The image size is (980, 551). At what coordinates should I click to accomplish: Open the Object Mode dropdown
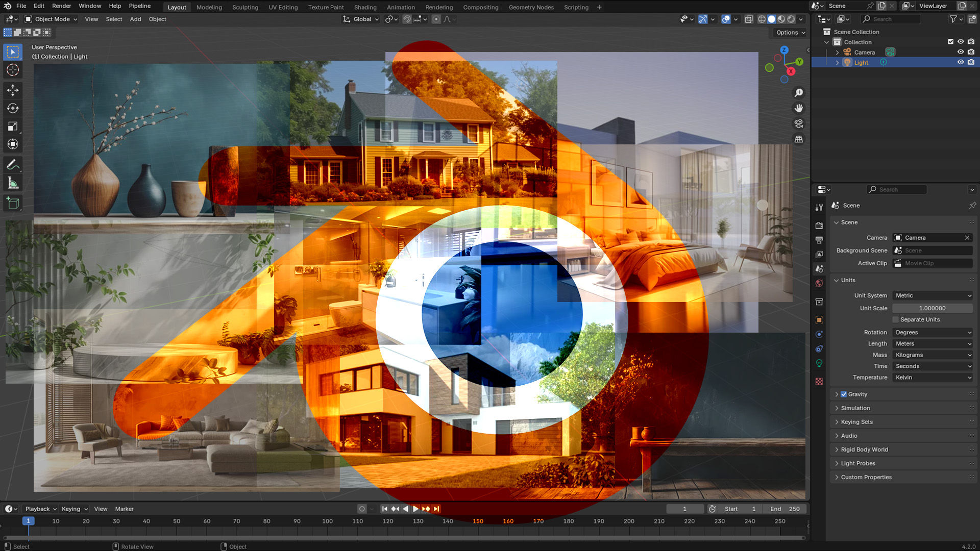51,19
